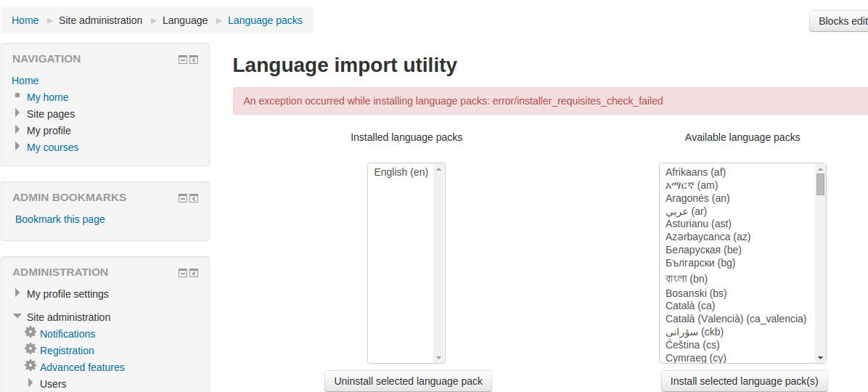This screenshot has height=392, width=868.
Task: Go to Home breadcrumb link
Action: point(25,20)
